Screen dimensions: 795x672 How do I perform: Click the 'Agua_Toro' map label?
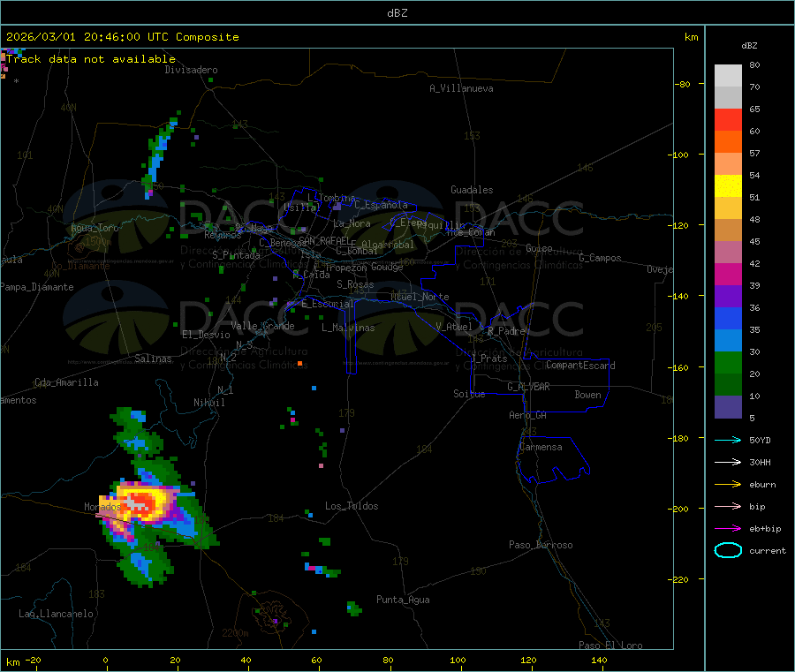(x=95, y=228)
